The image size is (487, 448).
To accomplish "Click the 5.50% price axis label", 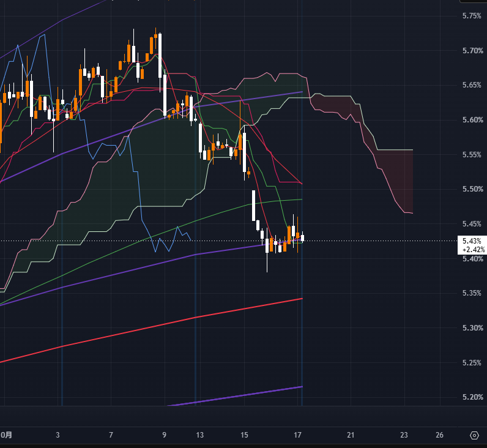I will [473, 189].
